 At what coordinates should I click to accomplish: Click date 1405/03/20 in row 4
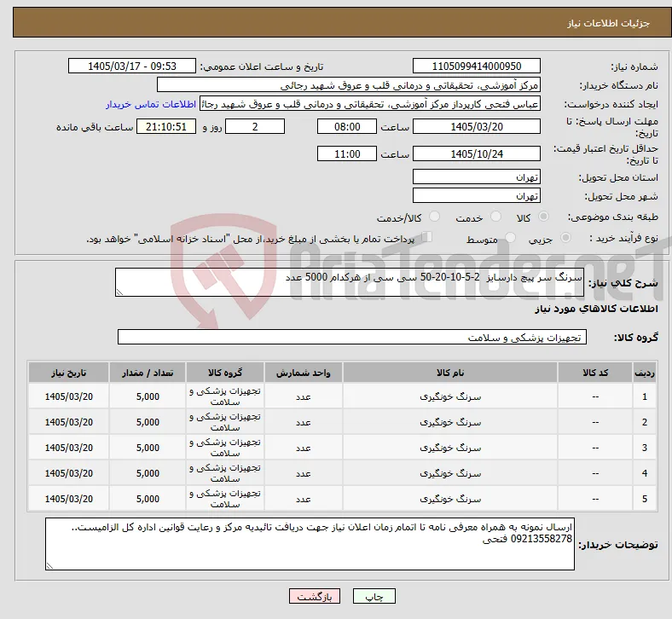click(68, 473)
